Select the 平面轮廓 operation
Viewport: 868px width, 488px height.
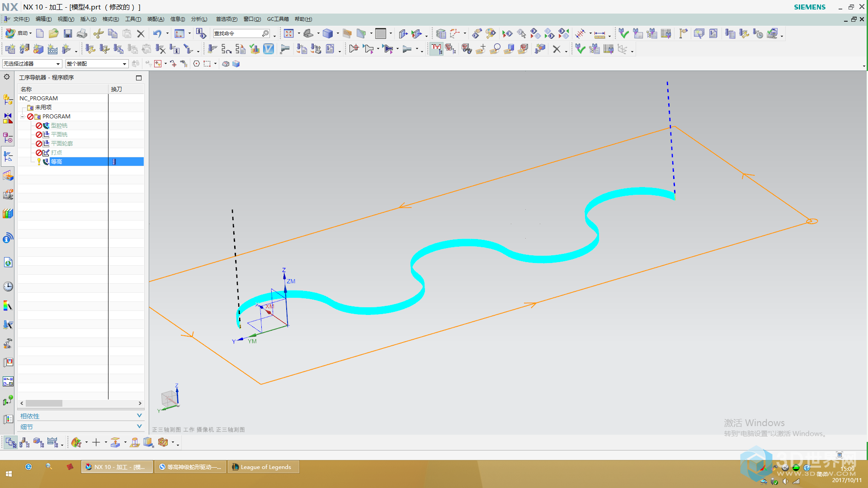(62, 144)
